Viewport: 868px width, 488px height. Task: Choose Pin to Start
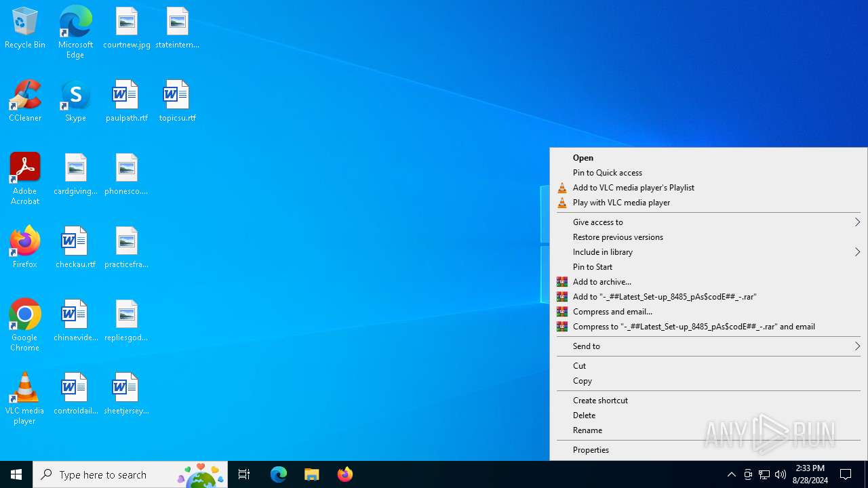pos(709,267)
